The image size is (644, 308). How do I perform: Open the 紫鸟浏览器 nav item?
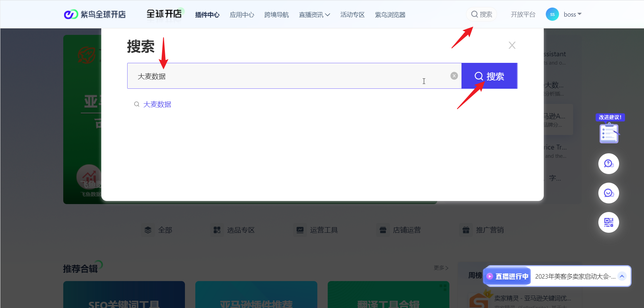point(390,15)
